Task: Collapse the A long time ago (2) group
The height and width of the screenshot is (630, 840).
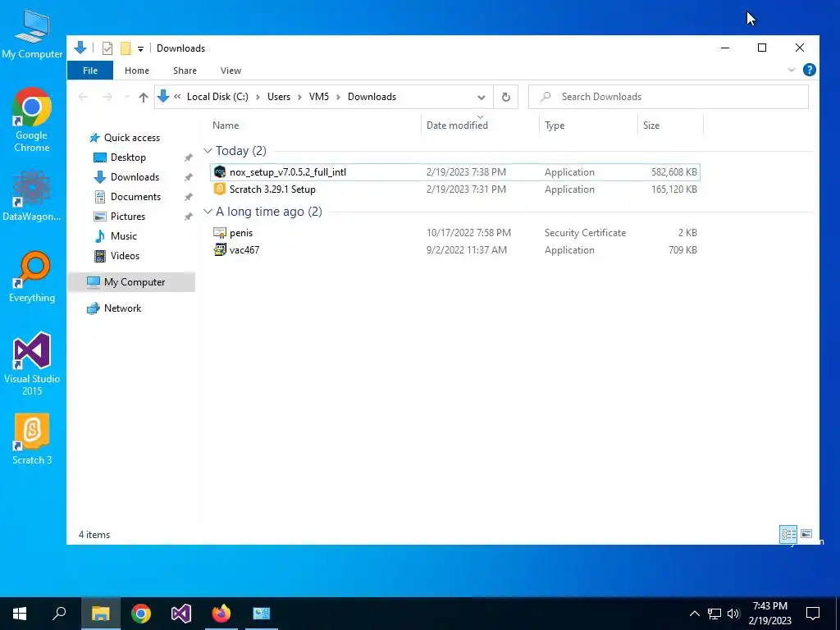Action: (208, 212)
